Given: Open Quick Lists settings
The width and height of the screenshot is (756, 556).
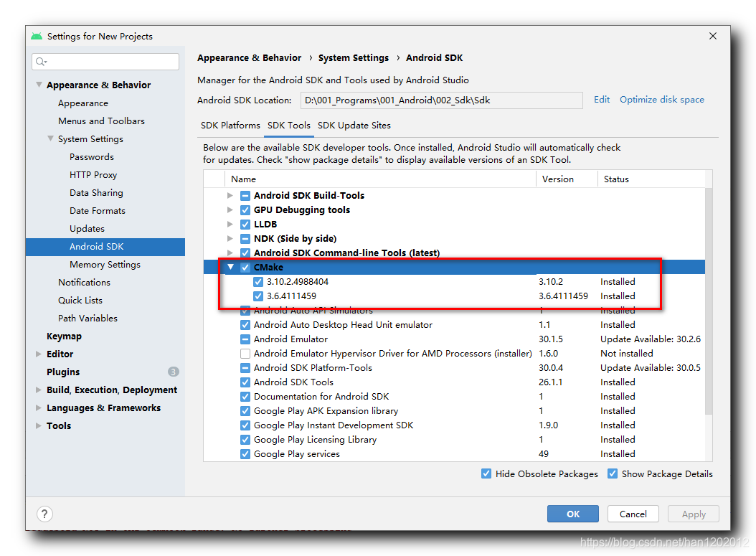Looking at the screenshot, I should (80, 301).
